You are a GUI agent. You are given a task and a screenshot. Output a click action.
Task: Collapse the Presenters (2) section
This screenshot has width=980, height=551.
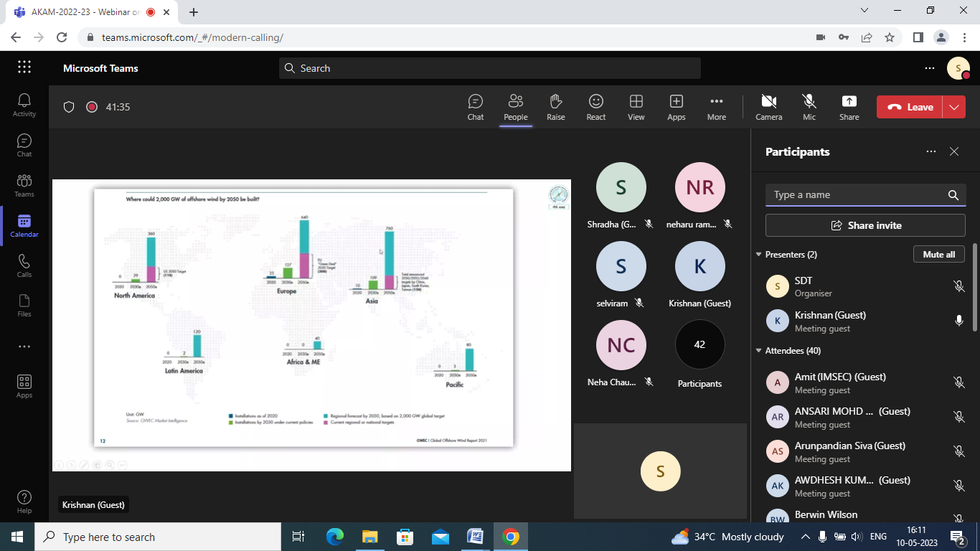[759, 255]
